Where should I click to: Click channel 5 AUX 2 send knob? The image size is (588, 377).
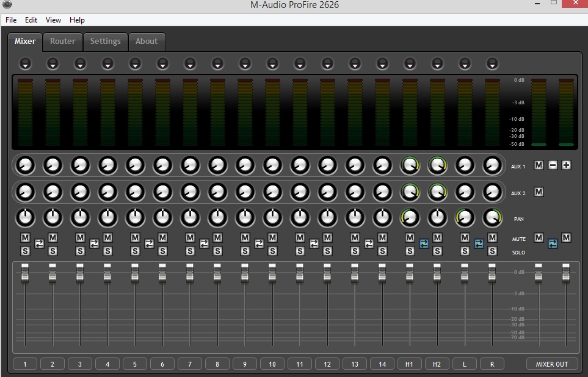point(135,192)
